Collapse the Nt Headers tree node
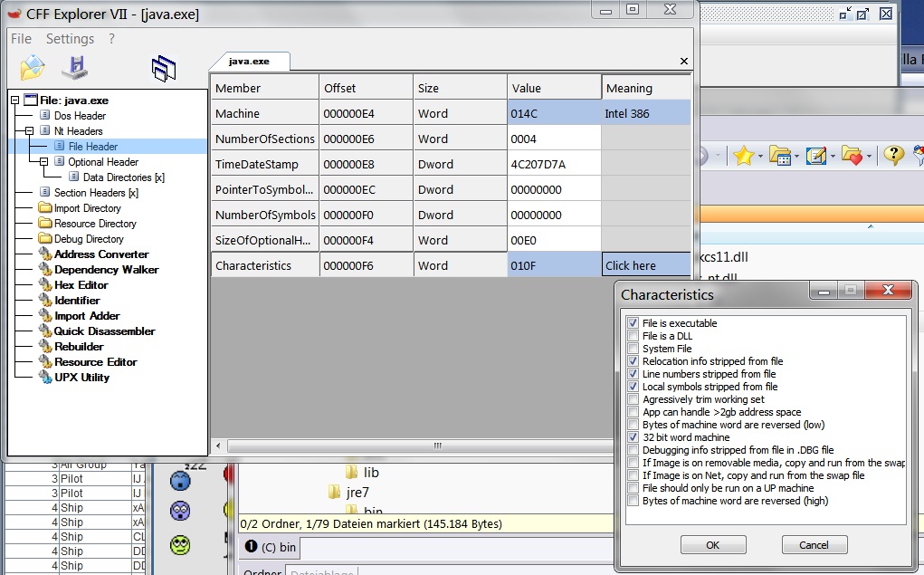The width and height of the screenshot is (924, 575). [29, 131]
